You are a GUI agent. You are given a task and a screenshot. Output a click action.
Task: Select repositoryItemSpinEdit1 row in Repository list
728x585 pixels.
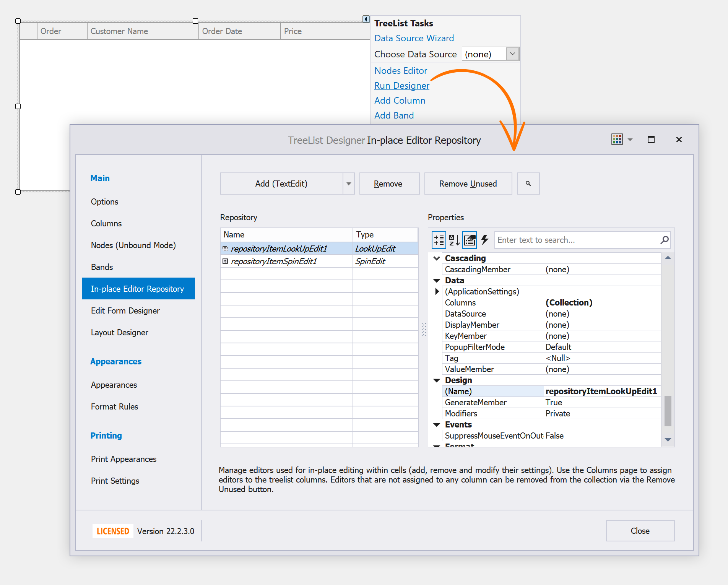(x=274, y=262)
